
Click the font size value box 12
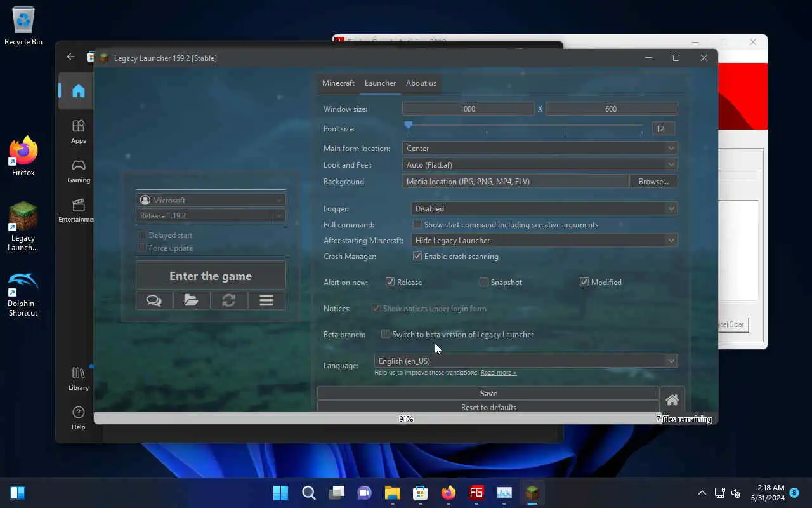(x=663, y=128)
